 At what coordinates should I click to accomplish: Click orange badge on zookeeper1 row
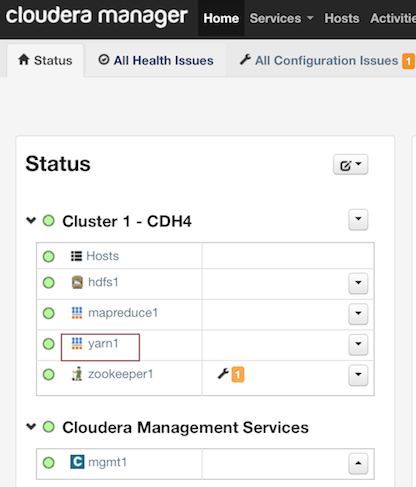tap(238, 374)
